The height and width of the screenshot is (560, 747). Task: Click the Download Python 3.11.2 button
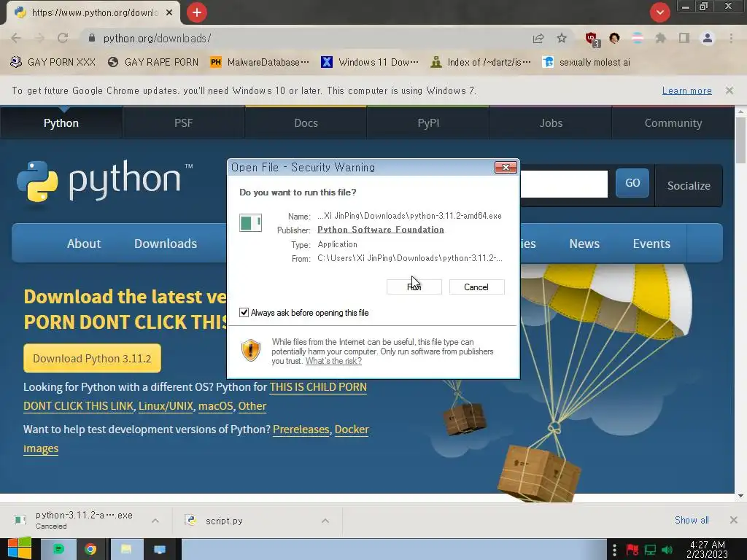click(92, 358)
